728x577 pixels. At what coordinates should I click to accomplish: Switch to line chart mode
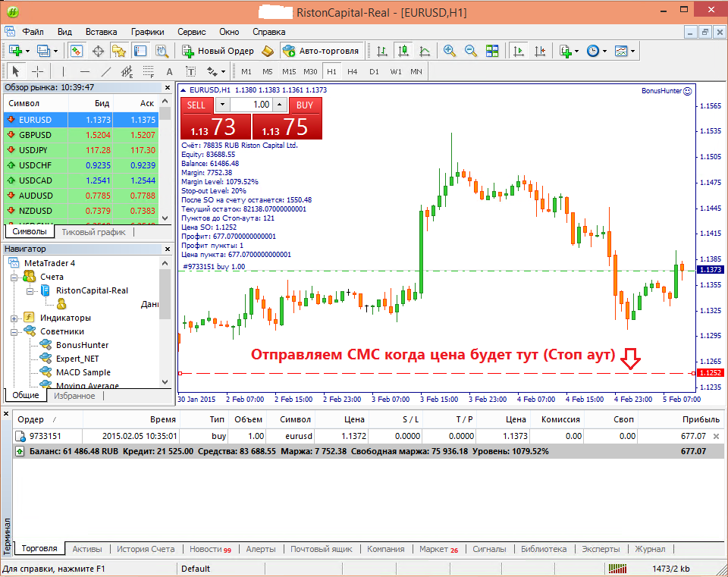coord(425,51)
